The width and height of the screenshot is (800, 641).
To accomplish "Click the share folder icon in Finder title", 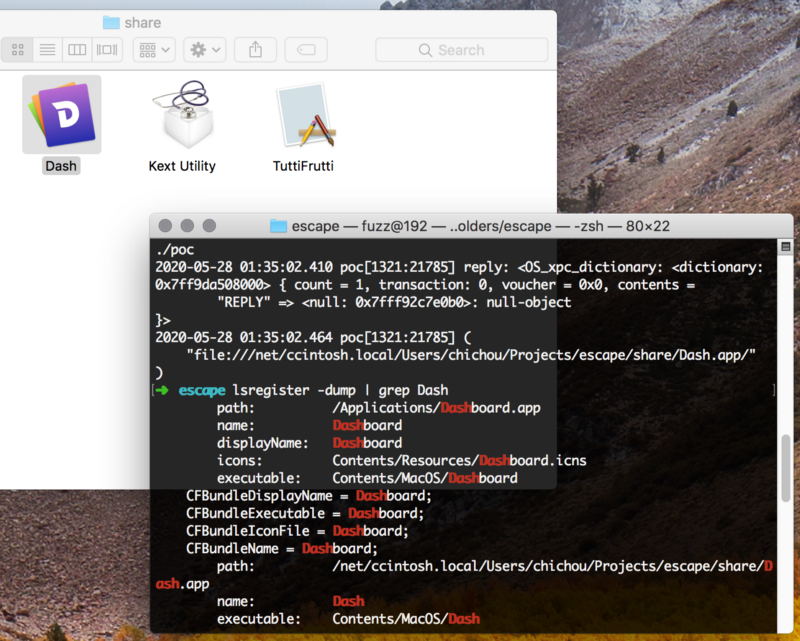I will [111, 22].
